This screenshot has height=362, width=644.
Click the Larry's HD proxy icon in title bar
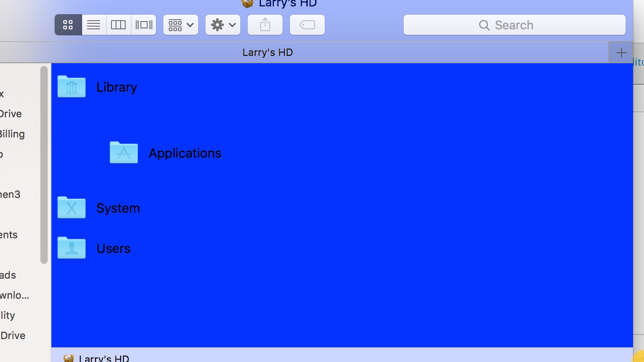tap(247, 4)
